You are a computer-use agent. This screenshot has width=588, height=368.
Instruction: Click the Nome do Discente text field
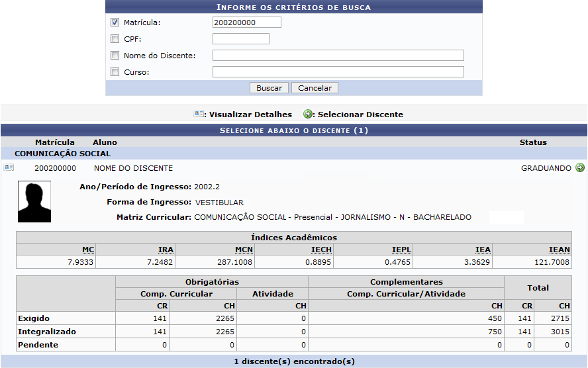(338, 56)
